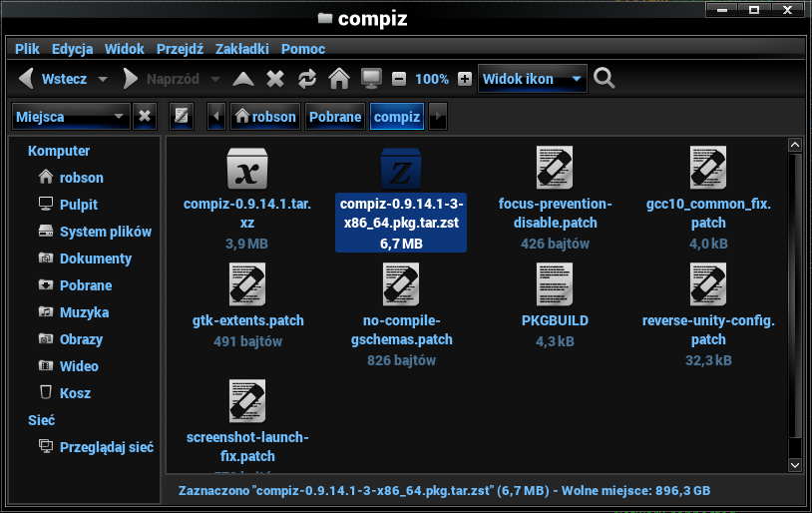The width and height of the screenshot is (812, 513).
Task: Open the Pomoc menu
Action: click(303, 49)
